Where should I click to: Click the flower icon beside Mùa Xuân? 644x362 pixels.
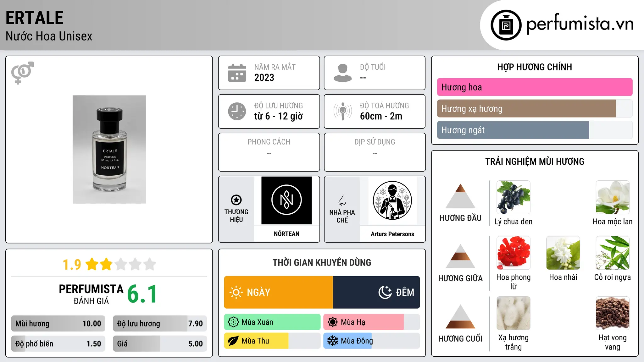click(233, 322)
